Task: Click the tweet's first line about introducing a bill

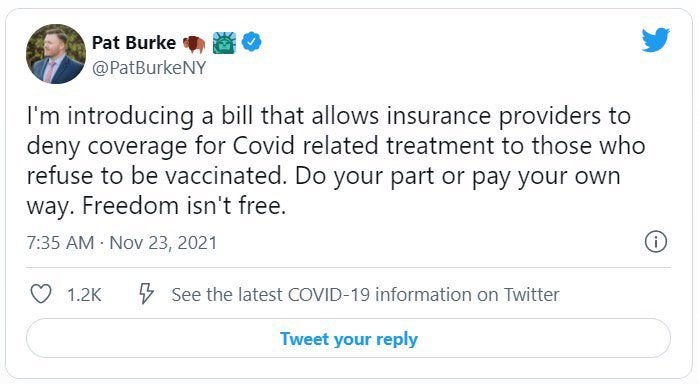Action: click(x=329, y=116)
